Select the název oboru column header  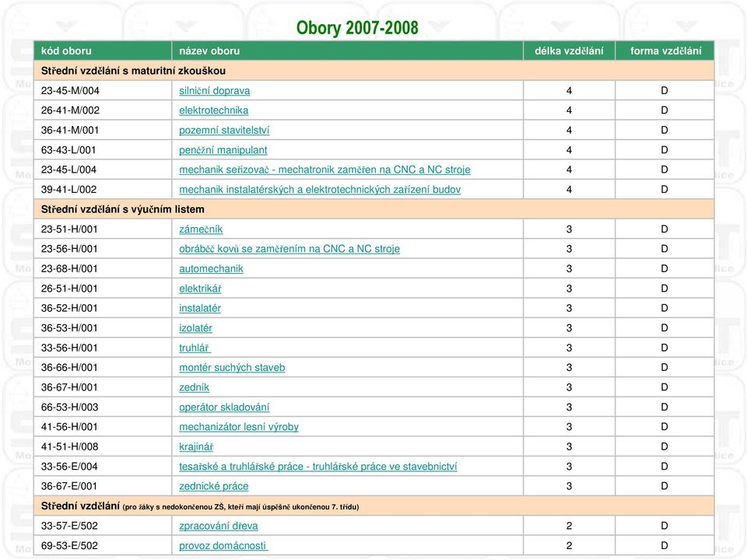pyautogui.click(x=209, y=51)
